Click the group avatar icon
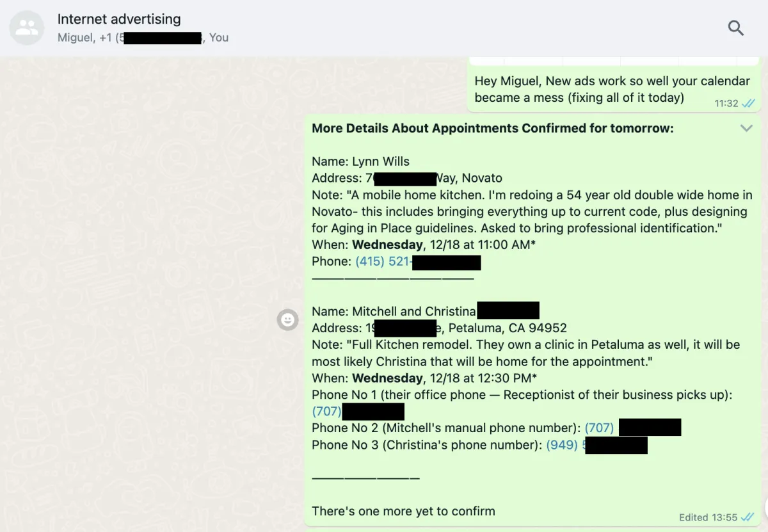 coord(27,28)
